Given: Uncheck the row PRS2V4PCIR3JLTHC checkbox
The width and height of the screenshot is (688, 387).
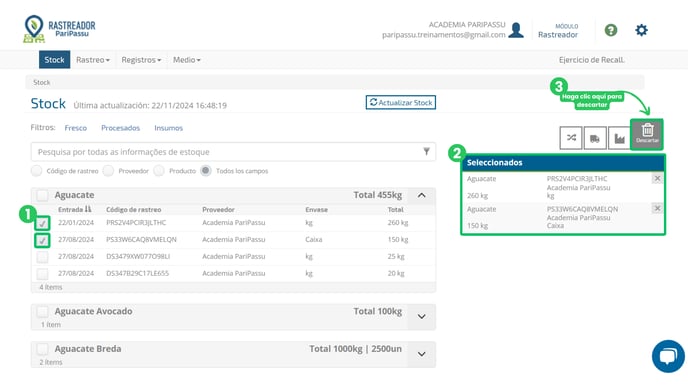Looking at the screenshot, I should (42, 223).
